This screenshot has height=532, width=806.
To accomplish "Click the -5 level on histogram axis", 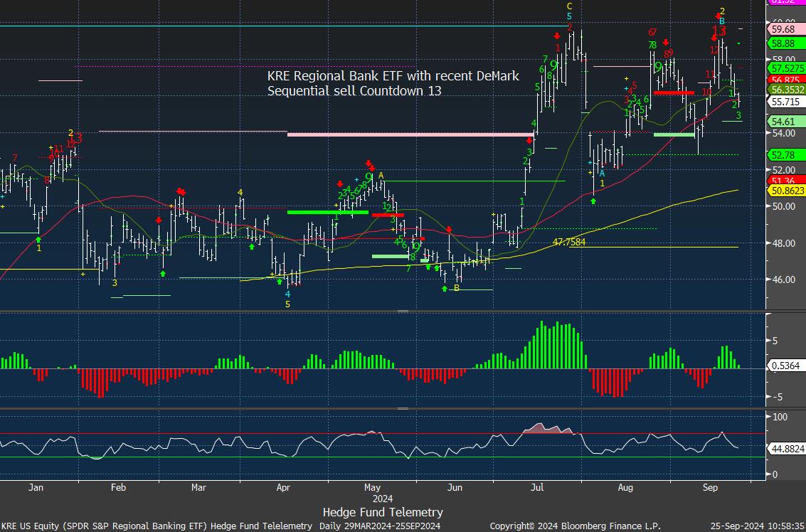I will click(777, 397).
